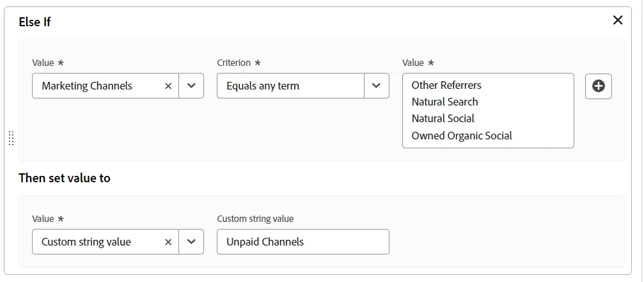Screen dimensions: 644x282
Task: Click the Then set value to heading
Action: pos(65,178)
